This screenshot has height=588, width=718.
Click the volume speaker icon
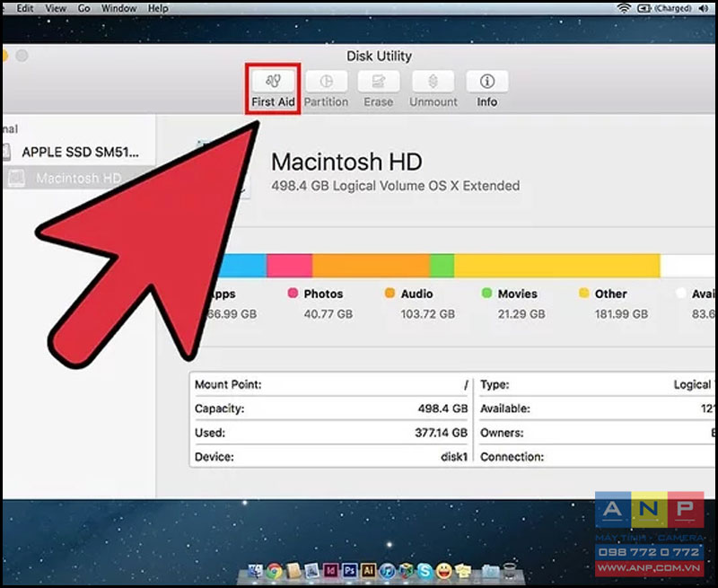704,8
